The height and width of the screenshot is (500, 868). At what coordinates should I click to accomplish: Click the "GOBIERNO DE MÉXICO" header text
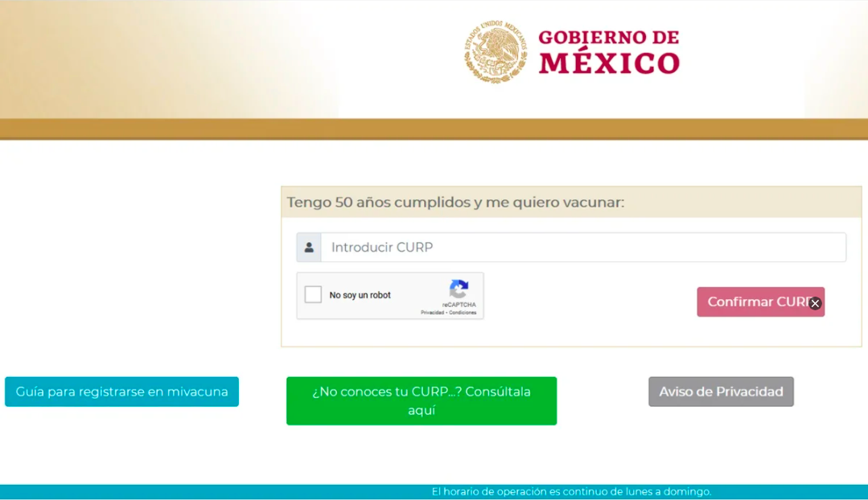[609, 52]
